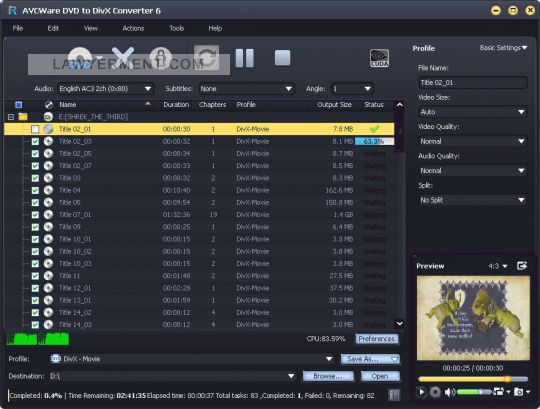Screen dimensions: 540x409
Task: Open the Edit menu
Action: [x=53, y=28]
